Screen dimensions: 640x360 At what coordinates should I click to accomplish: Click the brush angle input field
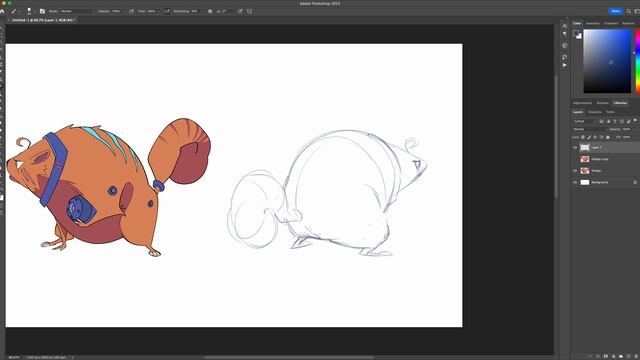228,11
